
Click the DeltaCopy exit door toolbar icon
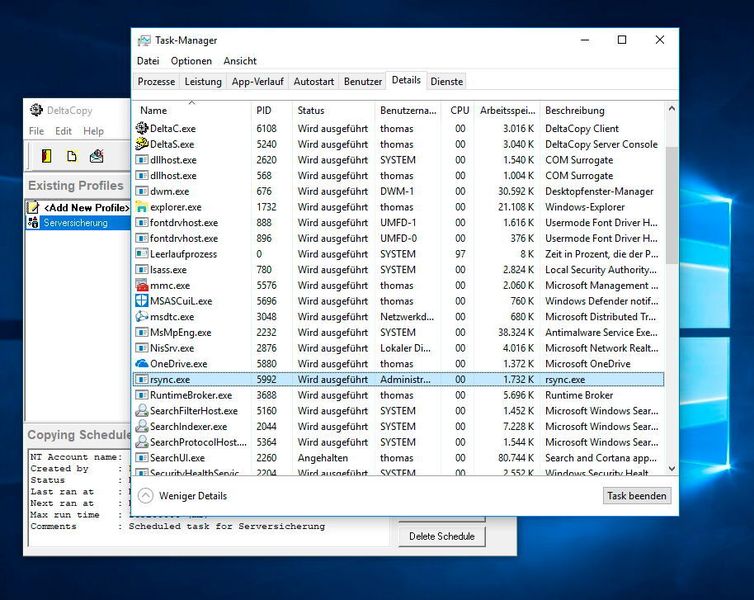pyautogui.click(x=47, y=156)
